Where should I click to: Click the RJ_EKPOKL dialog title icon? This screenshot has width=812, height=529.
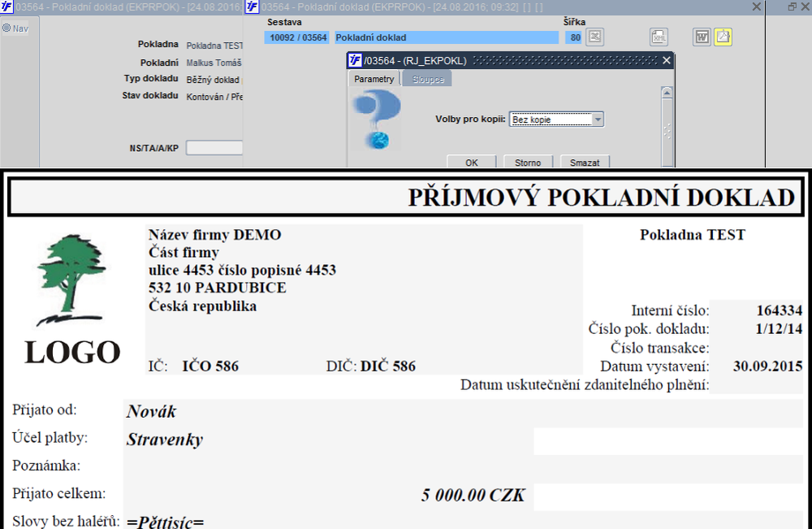click(355, 60)
